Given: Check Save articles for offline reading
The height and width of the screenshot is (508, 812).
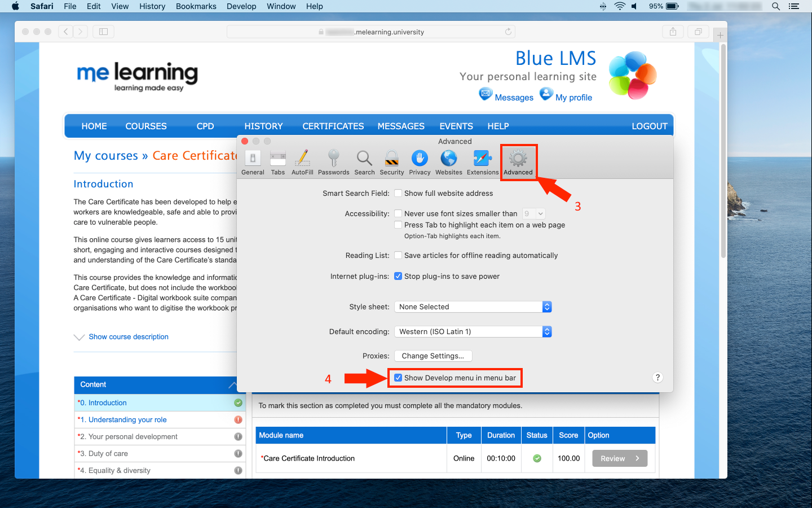Looking at the screenshot, I should [x=398, y=255].
